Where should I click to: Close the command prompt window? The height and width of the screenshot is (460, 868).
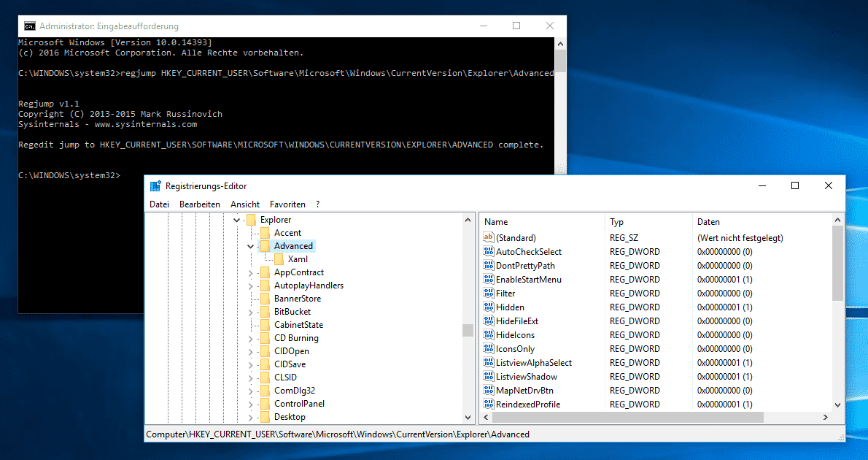(550, 26)
